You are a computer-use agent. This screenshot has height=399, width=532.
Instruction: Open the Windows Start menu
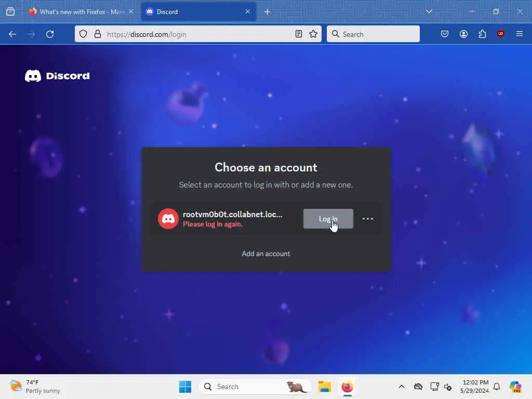[x=185, y=387]
